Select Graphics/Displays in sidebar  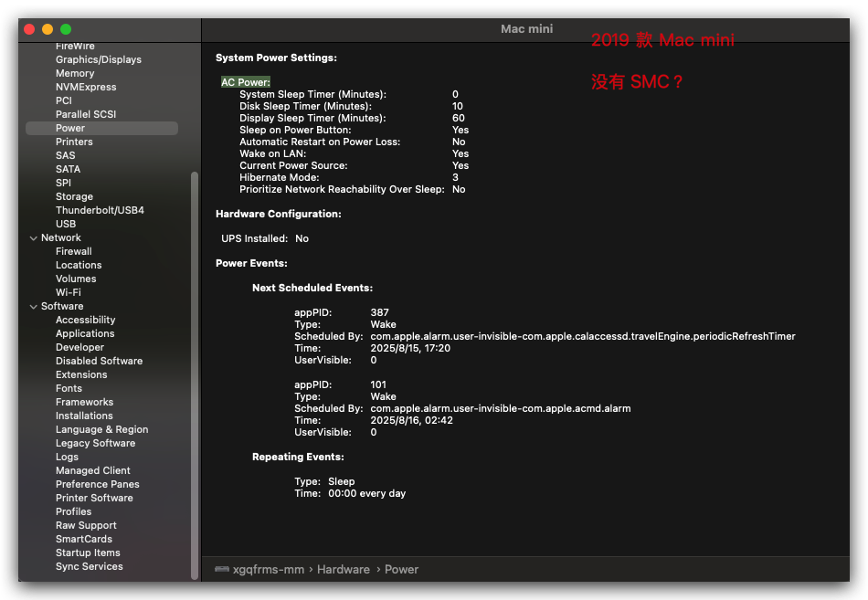(x=99, y=59)
